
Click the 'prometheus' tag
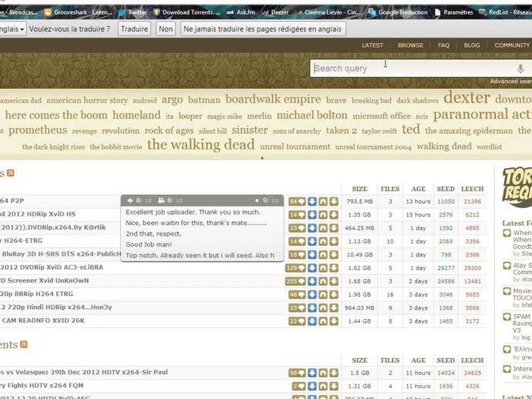tap(38, 130)
